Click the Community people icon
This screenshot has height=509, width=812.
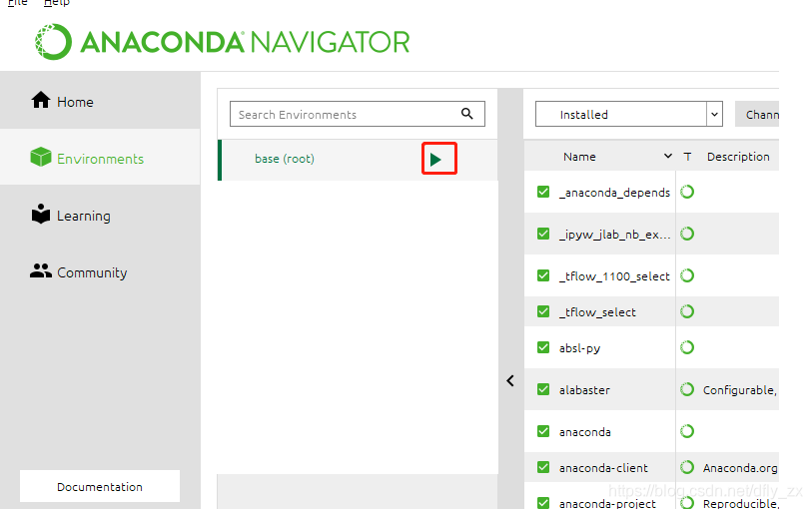41,270
